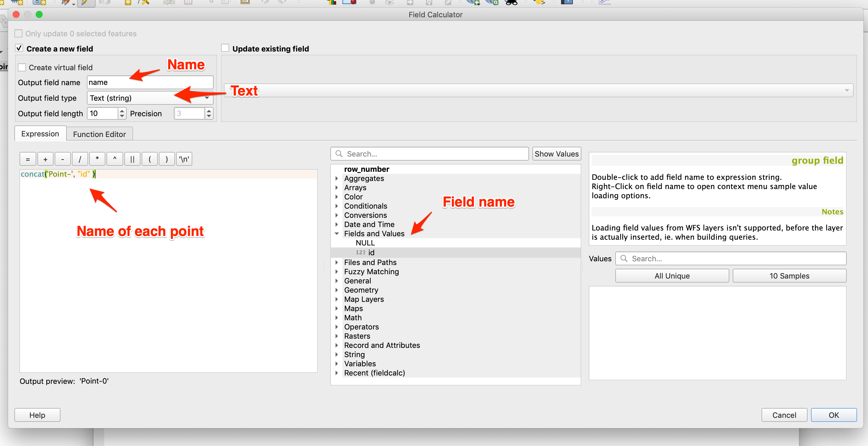The height and width of the screenshot is (446, 868).
Task: Focus the Values search box
Action: [x=730, y=258]
